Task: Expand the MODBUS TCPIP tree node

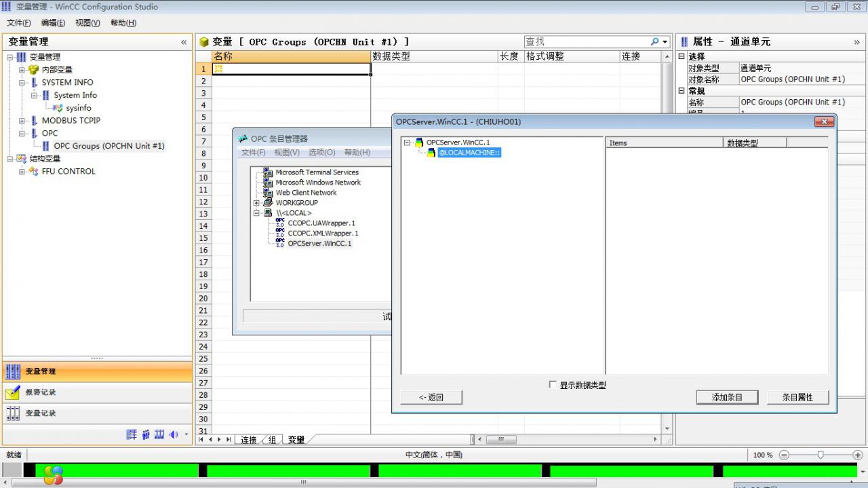Action: (22, 121)
